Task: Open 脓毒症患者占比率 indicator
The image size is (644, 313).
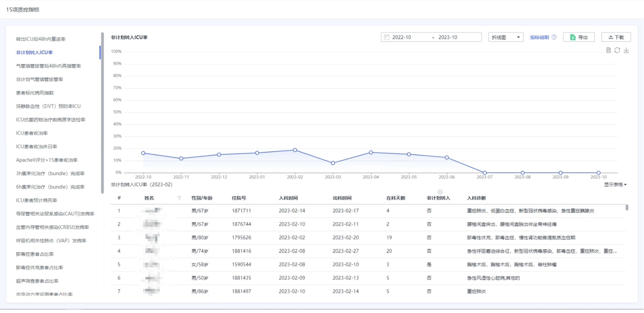Action: (x=35, y=254)
